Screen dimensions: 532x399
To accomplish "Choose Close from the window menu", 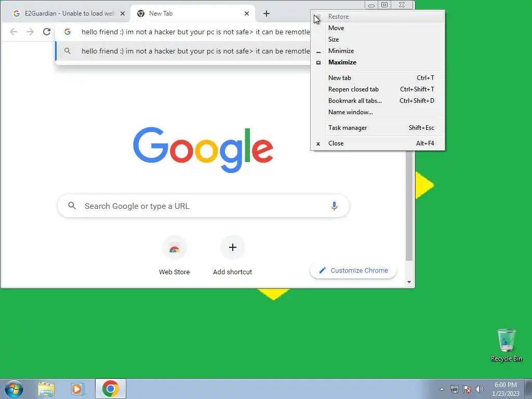I will (377, 143).
